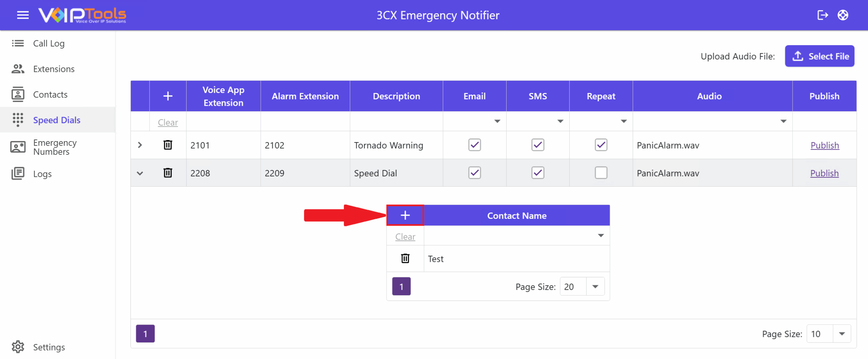Open the Contacts menu item
This screenshot has width=868, height=359.
pos(58,94)
